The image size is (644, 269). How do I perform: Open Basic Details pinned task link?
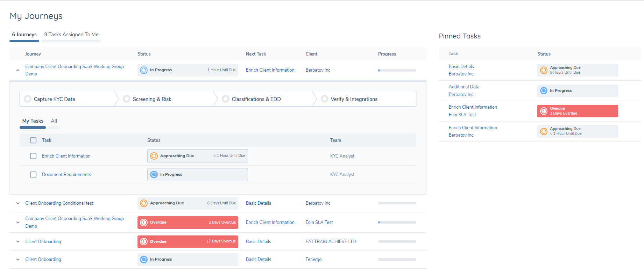[461, 66]
